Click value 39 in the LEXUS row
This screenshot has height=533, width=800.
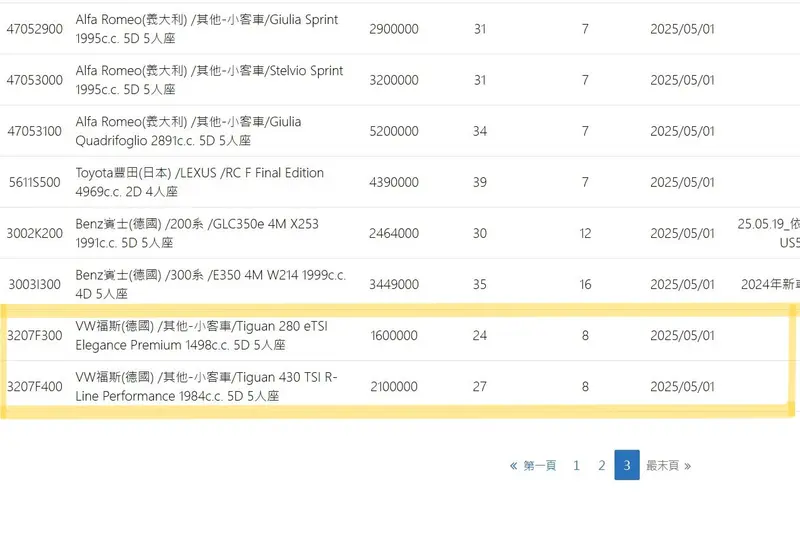[x=480, y=182]
